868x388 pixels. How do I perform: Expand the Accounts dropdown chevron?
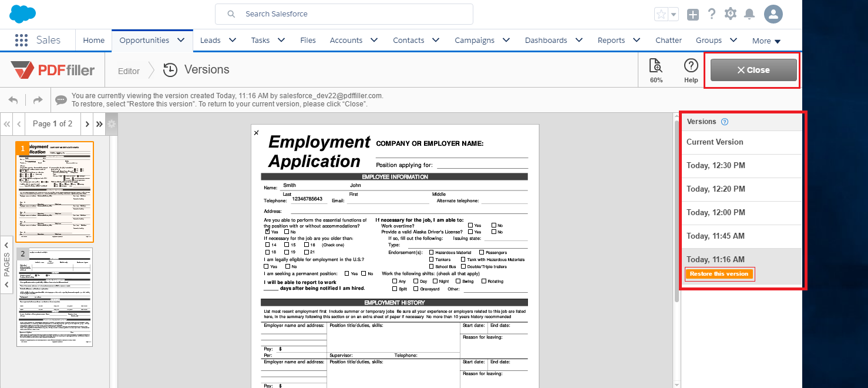click(374, 40)
